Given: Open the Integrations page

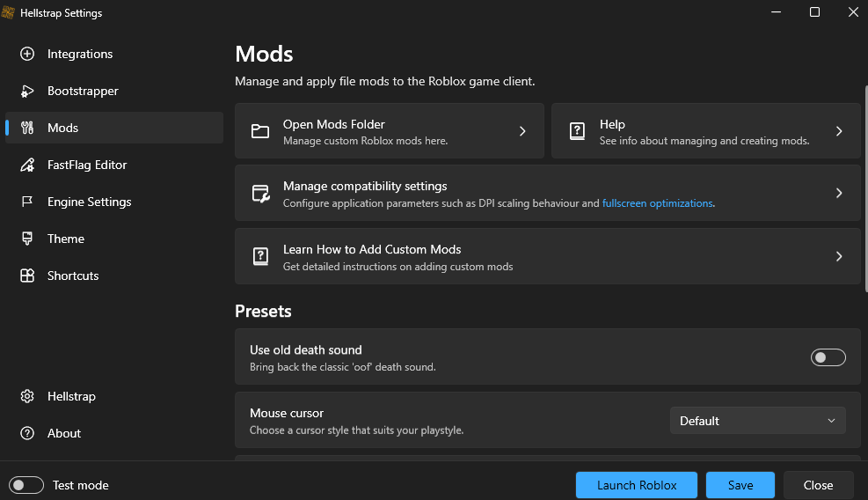Looking at the screenshot, I should point(114,54).
